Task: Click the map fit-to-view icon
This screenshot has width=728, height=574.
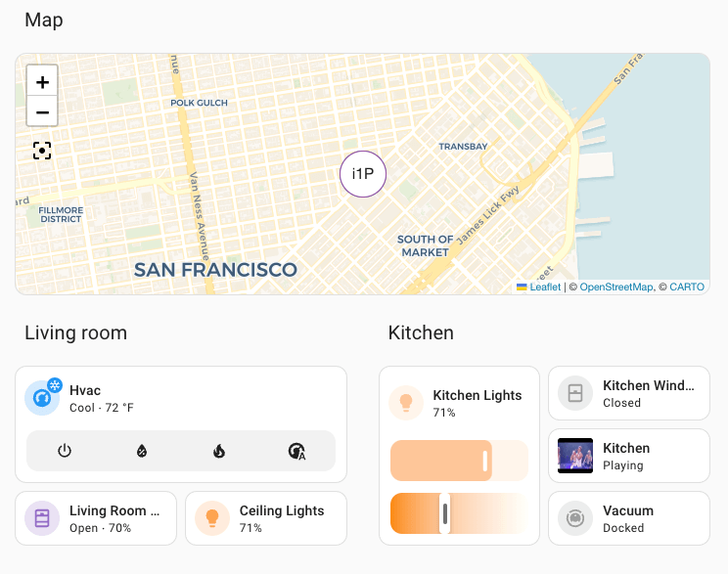Action: pyautogui.click(x=42, y=151)
